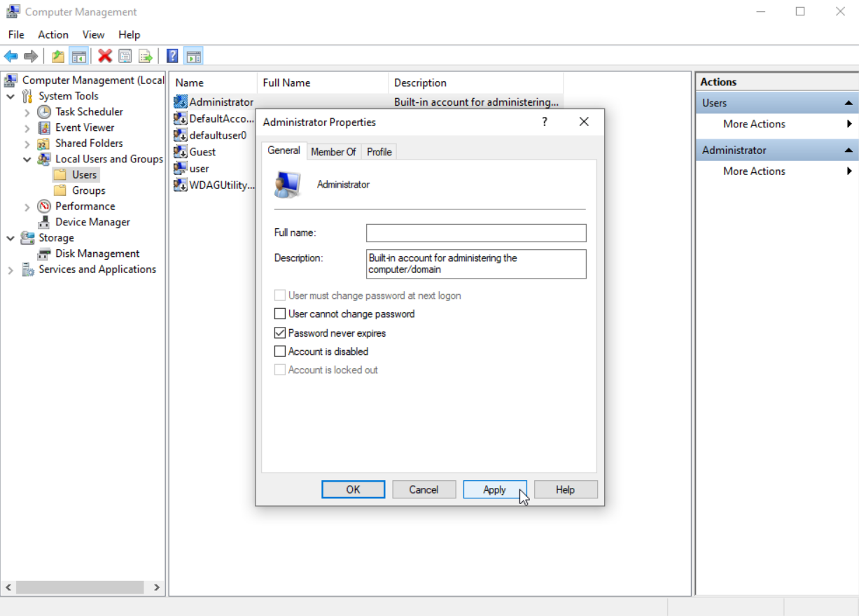
Task: Open More Actions under Users section
Action: pos(777,124)
